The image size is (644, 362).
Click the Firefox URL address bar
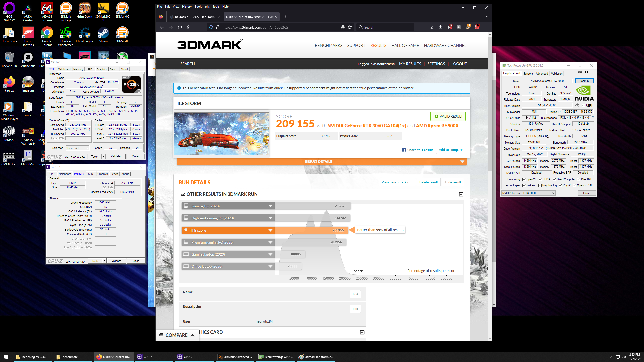pyautogui.click(x=280, y=27)
